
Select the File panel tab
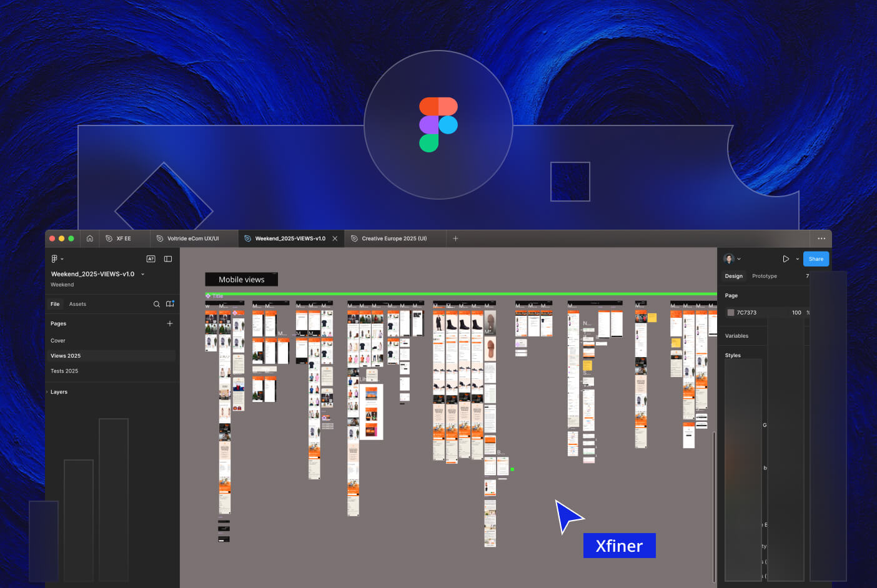point(55,304)
